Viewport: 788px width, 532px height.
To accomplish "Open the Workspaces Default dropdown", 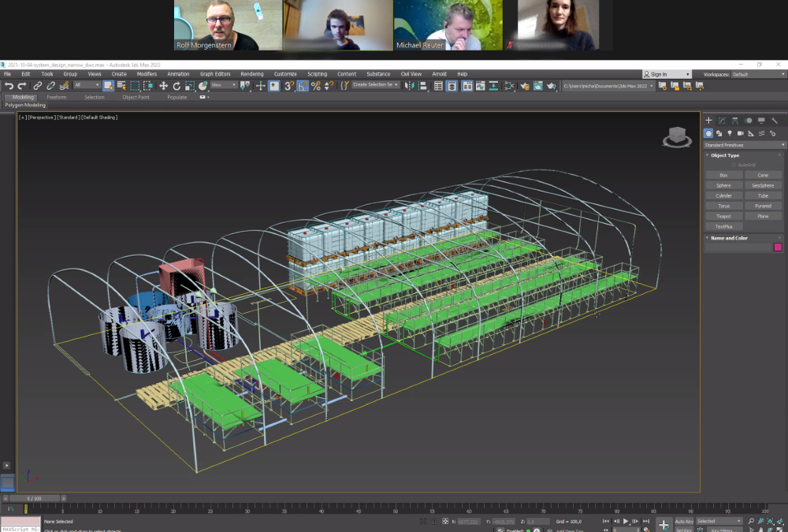I will [757, 74].
